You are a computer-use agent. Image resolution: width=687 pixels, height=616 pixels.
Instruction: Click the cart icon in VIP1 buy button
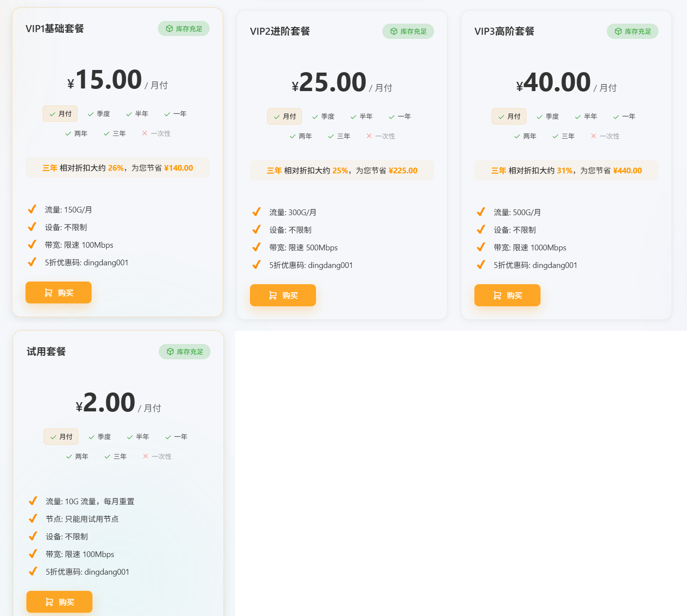48,293
